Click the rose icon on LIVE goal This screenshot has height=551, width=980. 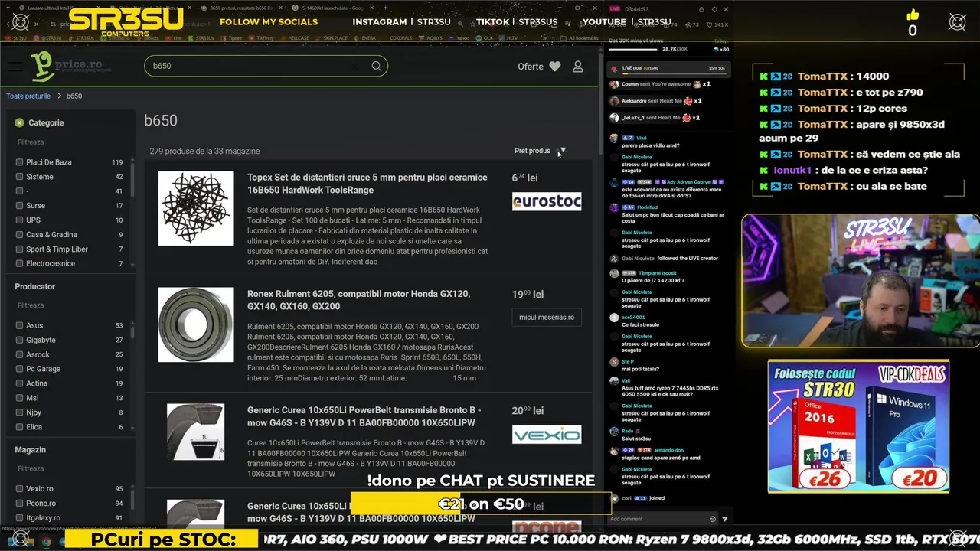pyautogui.click(x=614, y=69)
